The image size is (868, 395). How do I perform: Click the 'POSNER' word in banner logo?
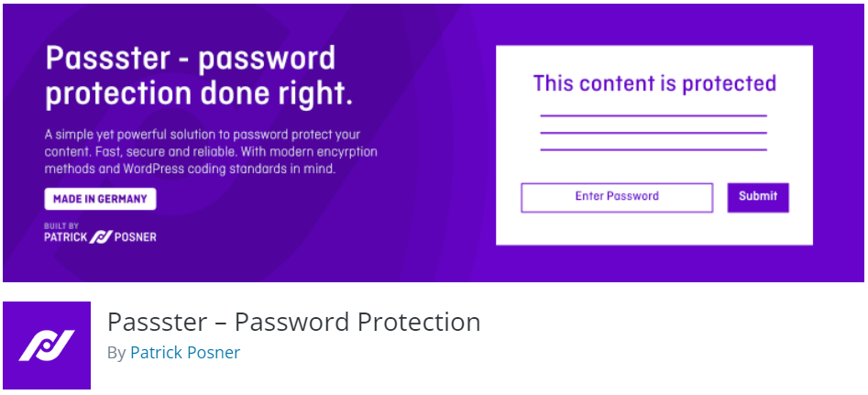pyautogui.click(x=136, y=236)
